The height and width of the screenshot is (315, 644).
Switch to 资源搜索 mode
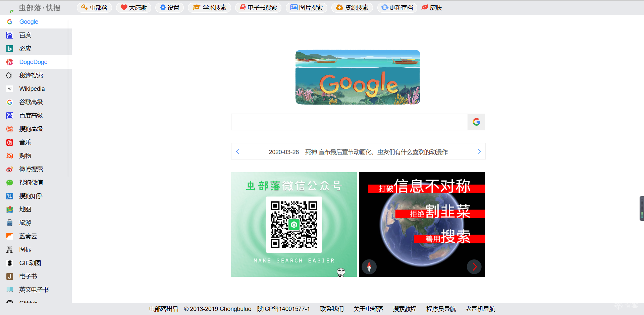point(352,7)
